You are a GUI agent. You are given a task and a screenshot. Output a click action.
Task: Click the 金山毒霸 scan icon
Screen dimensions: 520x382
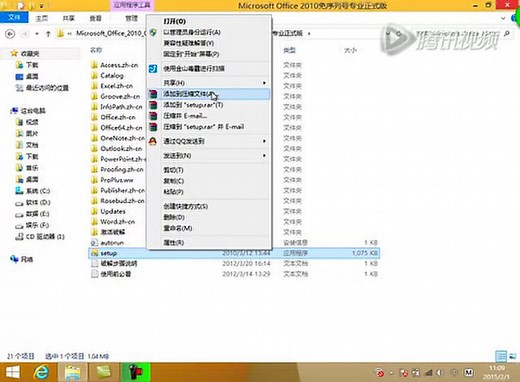tap(153, 69)
